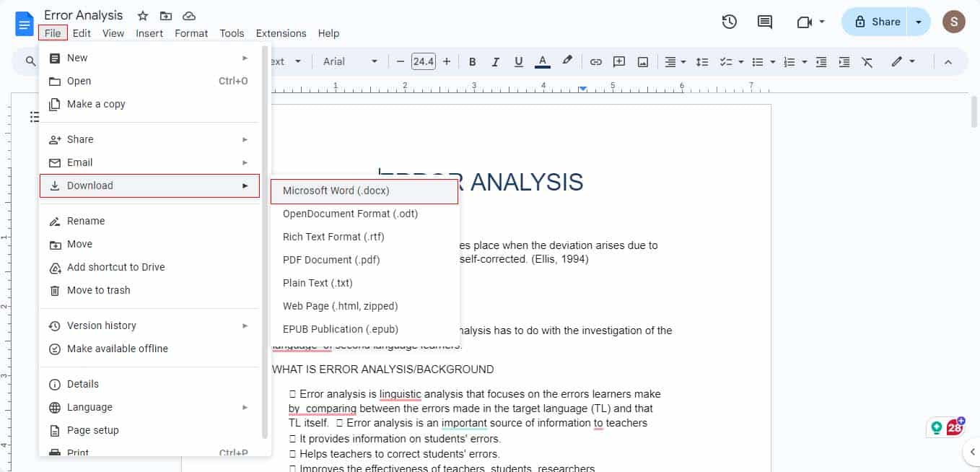Open the comments history icon
The height and width of the screenshot is (472, 980).
tap(765, 22)
